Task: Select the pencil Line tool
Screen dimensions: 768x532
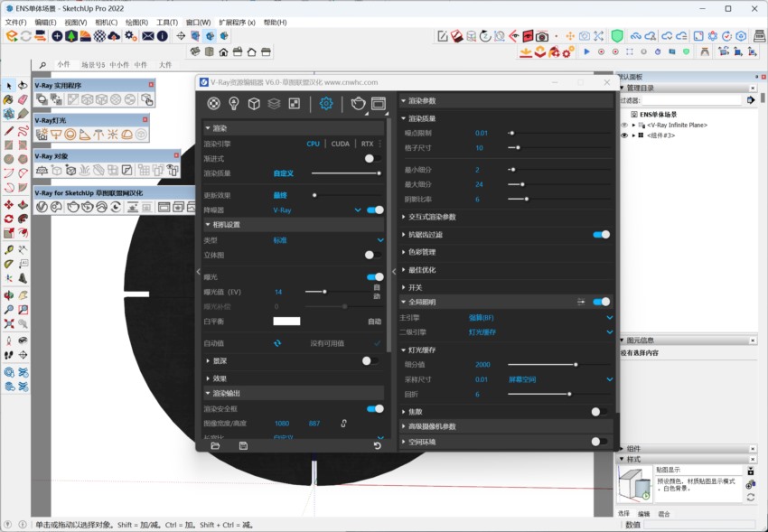Action: 9,131
